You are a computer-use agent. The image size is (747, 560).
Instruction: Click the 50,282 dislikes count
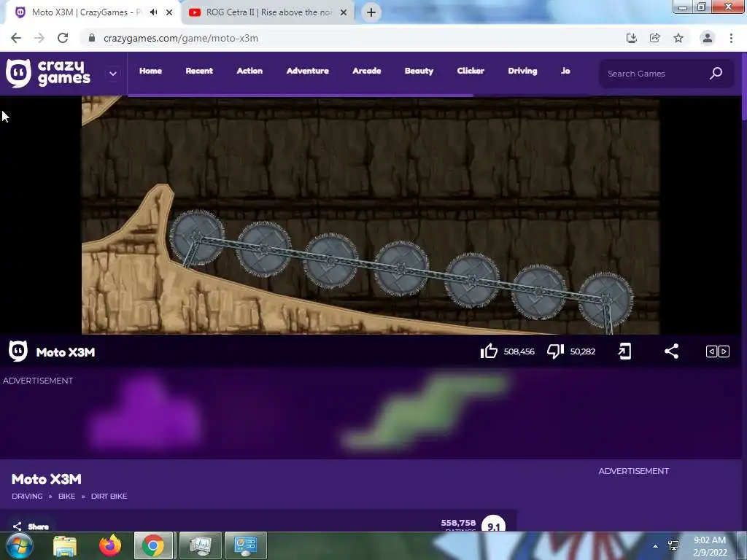click(583, 351)
